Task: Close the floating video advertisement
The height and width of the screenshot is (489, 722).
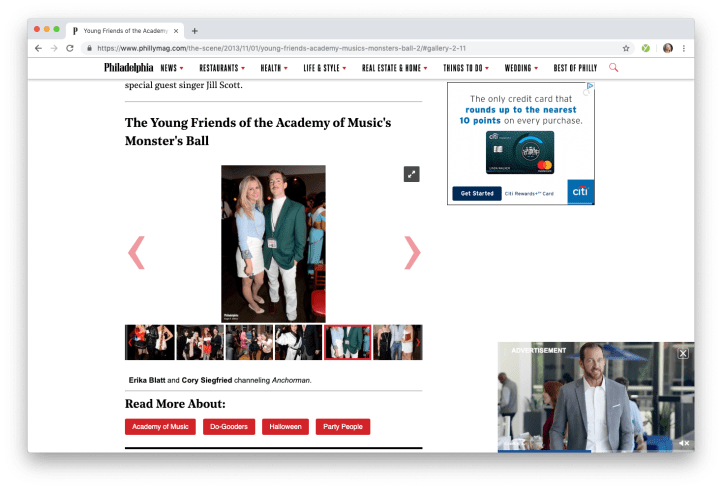Action: (683, 353)
